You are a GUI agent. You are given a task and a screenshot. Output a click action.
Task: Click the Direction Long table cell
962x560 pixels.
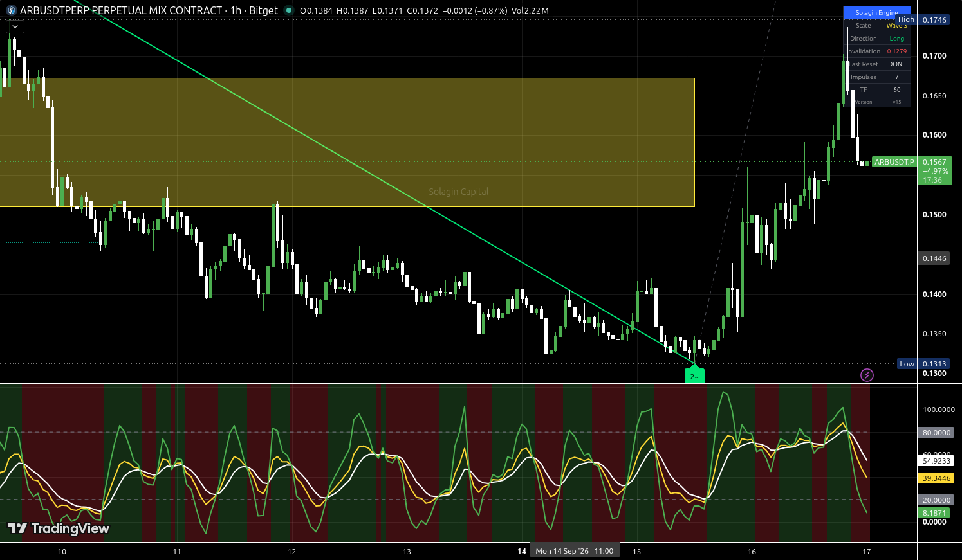click(897, 39)
